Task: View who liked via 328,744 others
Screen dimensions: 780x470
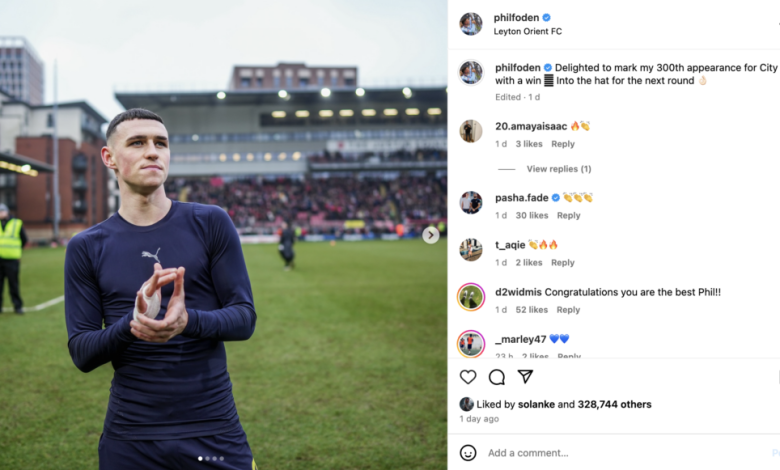Action: click(x=614, y=404)
